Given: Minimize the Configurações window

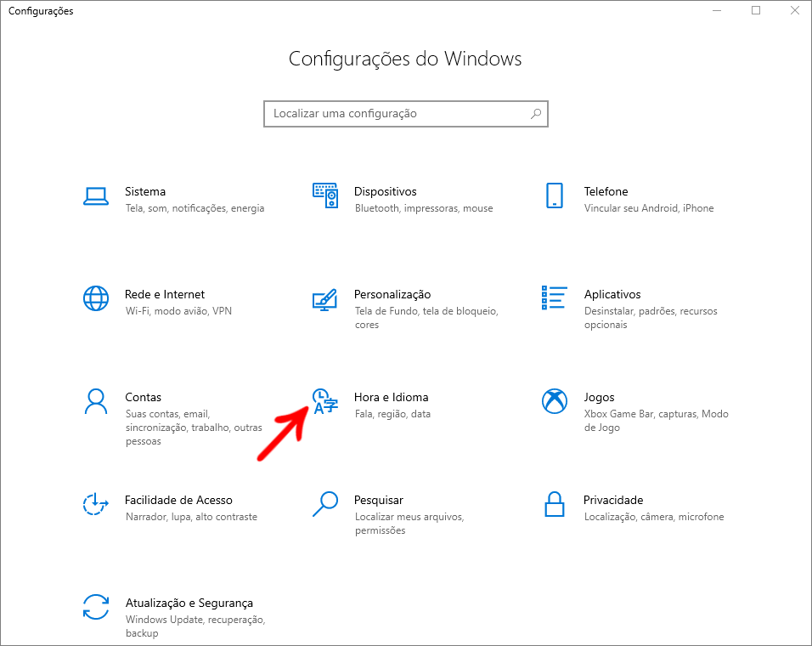Looking at the screenshot, I should click(717, 10).
